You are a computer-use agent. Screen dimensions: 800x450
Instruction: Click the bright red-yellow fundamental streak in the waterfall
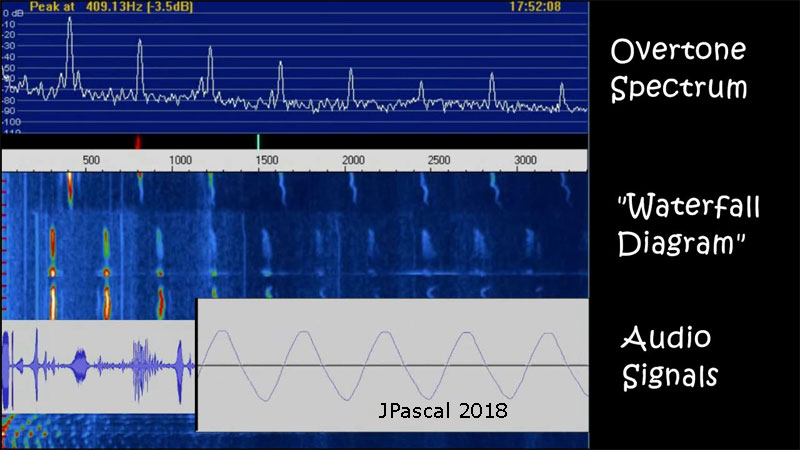[x=53, y=270]
